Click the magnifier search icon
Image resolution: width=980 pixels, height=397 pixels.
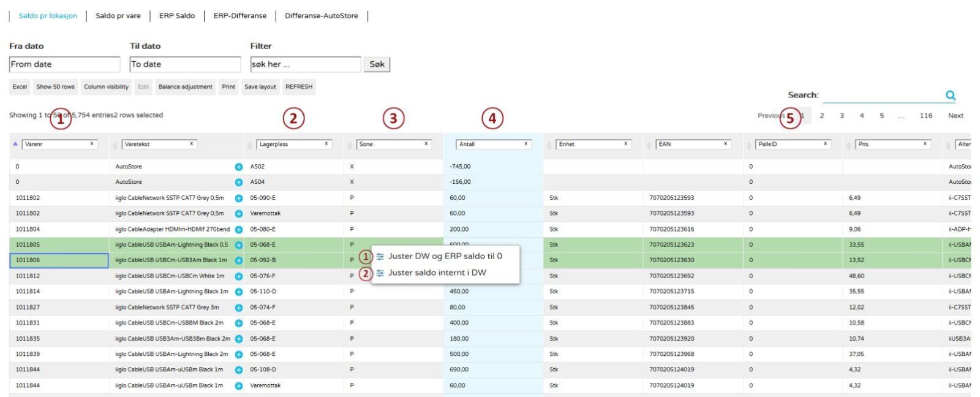pyautogui.click(x=950, y=95)
